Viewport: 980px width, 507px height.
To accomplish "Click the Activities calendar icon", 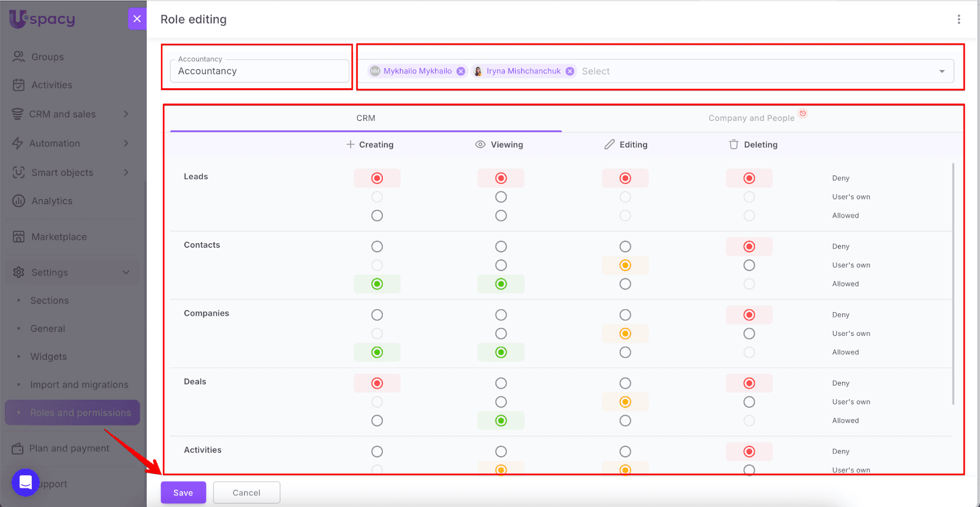I will [x=19, y=85].
